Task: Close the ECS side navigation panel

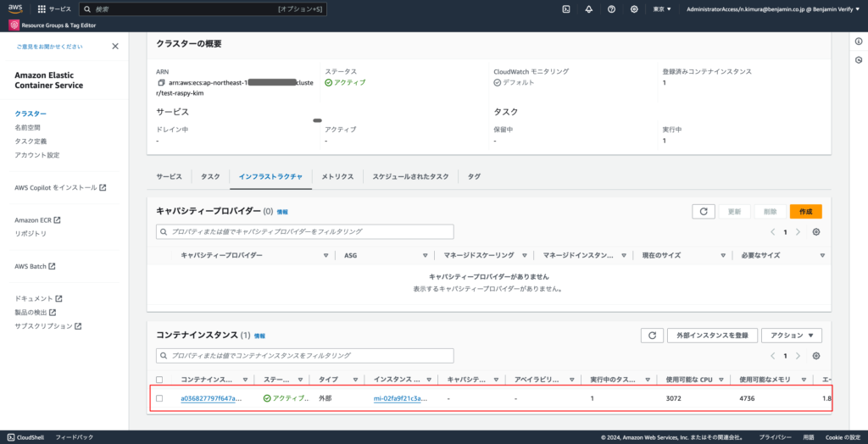Action: click(x=115, y=47)
